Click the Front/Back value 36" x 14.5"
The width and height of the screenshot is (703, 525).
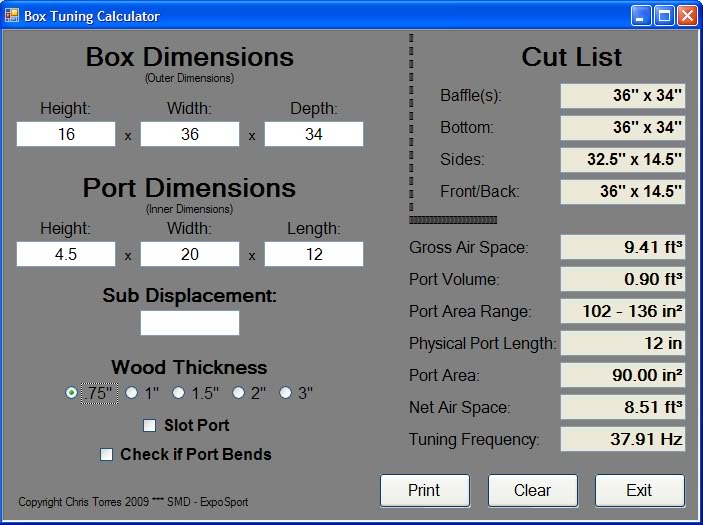(623, 192)
